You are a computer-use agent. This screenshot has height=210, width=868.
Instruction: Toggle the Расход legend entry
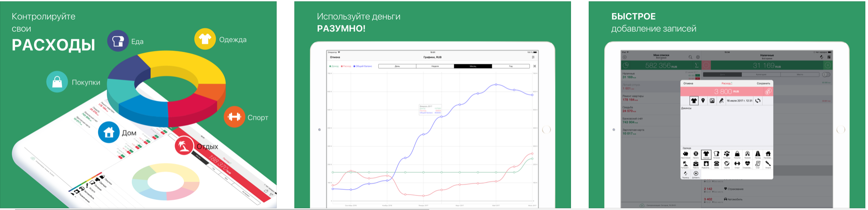[346, 66]
